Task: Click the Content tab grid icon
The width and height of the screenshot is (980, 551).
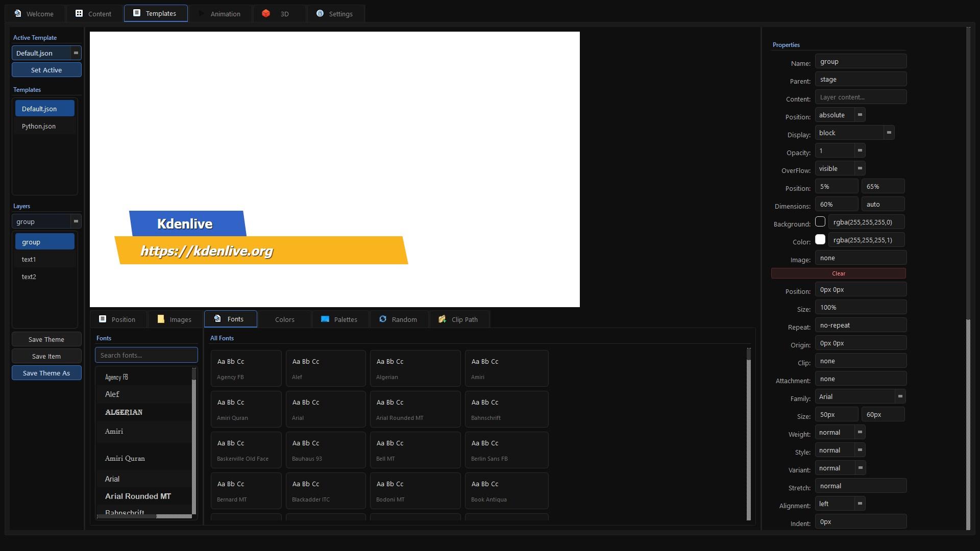Action: pos(79,13)
